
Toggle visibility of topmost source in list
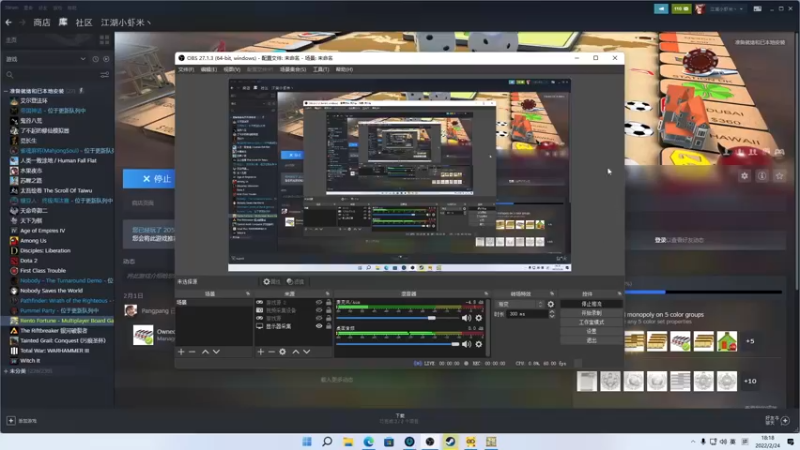click(319, 303)
